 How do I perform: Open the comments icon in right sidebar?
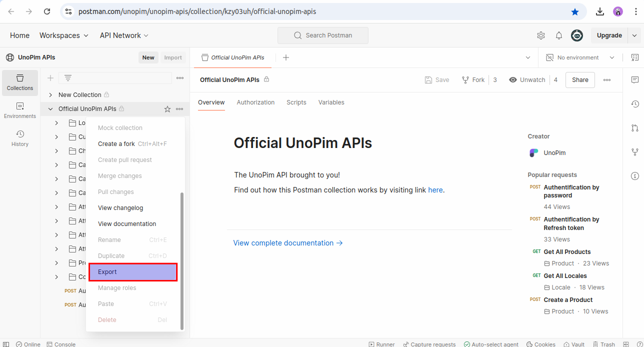coord(635,80)
